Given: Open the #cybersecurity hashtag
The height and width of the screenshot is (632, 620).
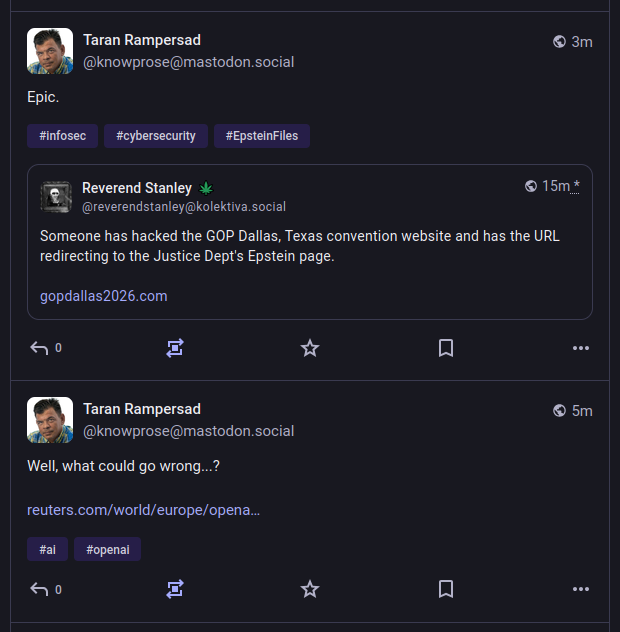Looking at the screenshot, I should [156, 136].
